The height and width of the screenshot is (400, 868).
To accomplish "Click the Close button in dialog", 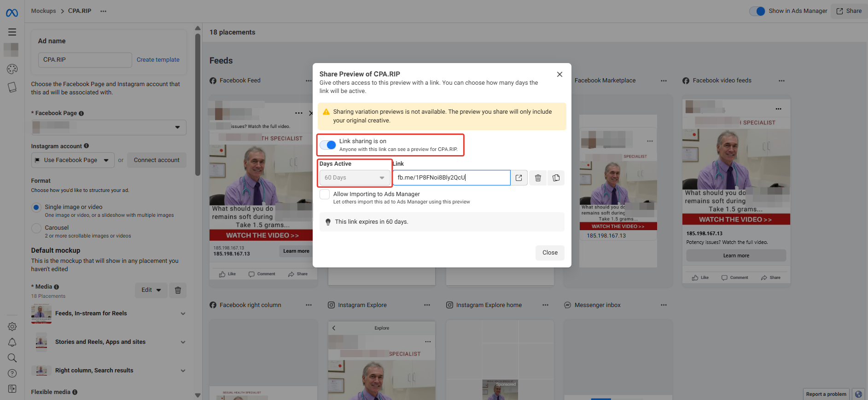I will coord(550,253).
